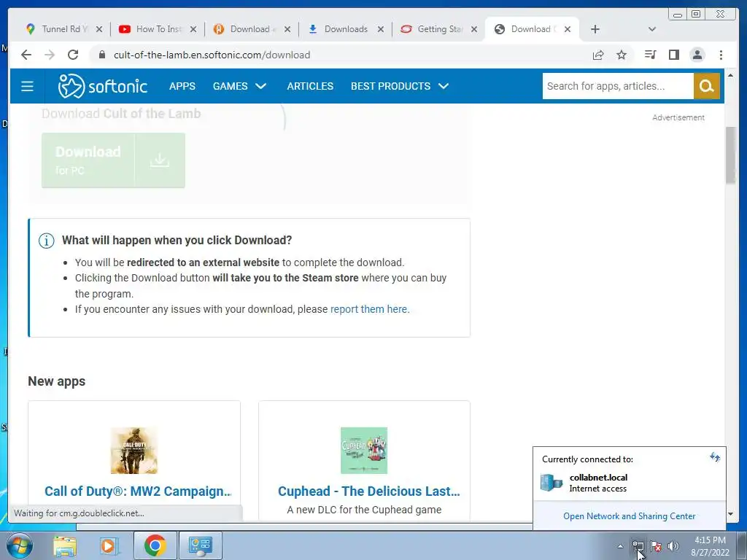Click the browser back arrow
This screenshot has height=560, width=747.
point(26,55)
